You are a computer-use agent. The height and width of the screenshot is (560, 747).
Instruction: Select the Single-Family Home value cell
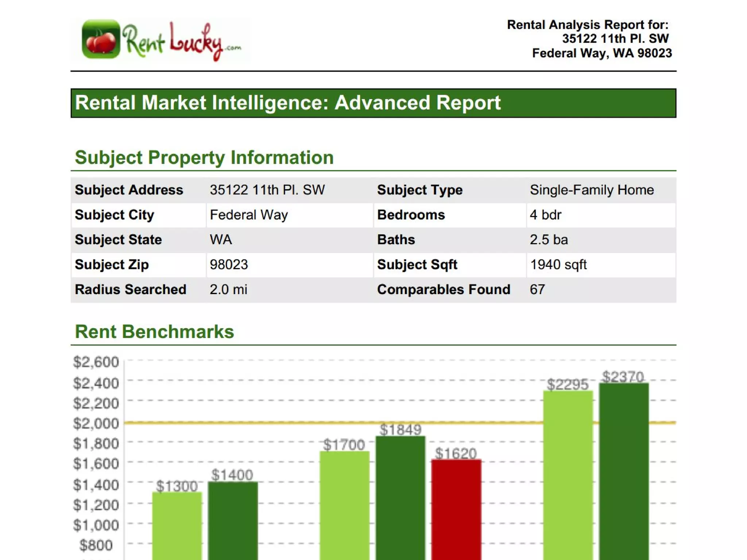click(592, 190)
